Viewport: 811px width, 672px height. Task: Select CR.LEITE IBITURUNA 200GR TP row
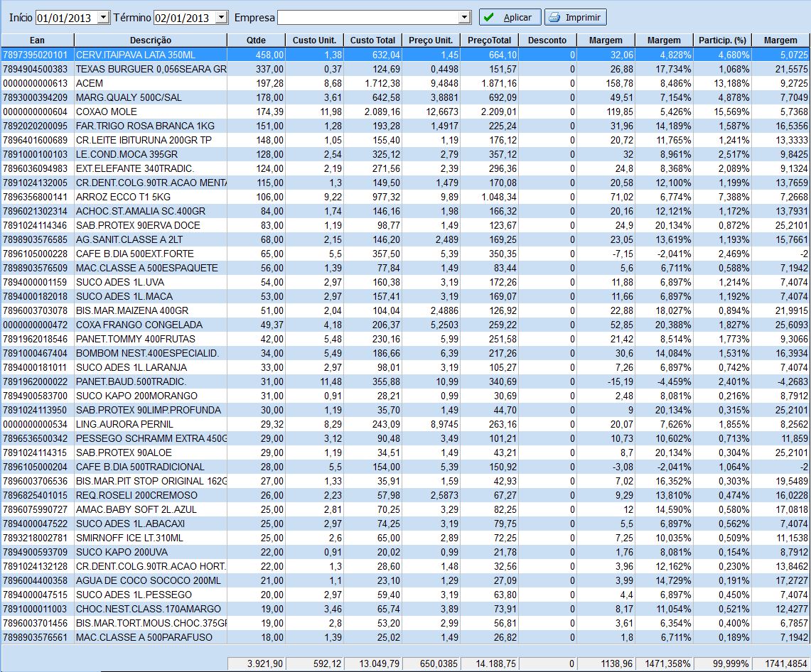click(x=405, y=140)
